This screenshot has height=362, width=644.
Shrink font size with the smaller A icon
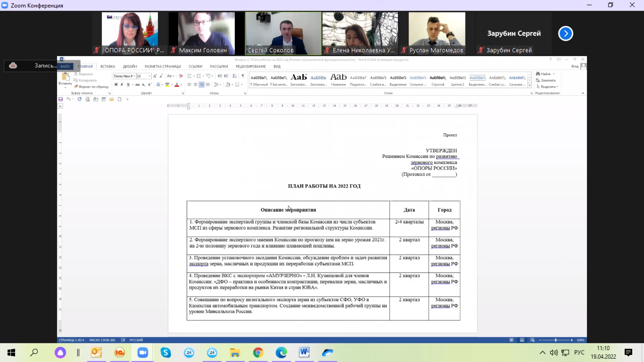point(161,76)
